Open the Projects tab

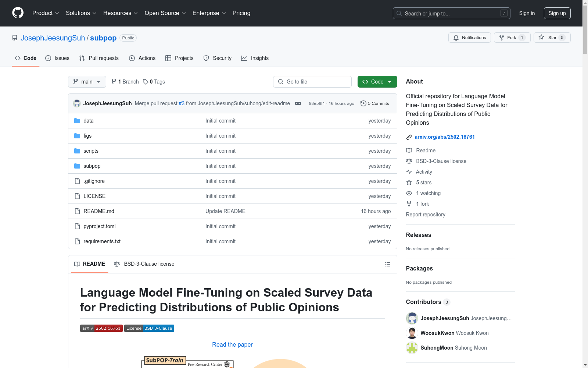(x=179, y=58)
